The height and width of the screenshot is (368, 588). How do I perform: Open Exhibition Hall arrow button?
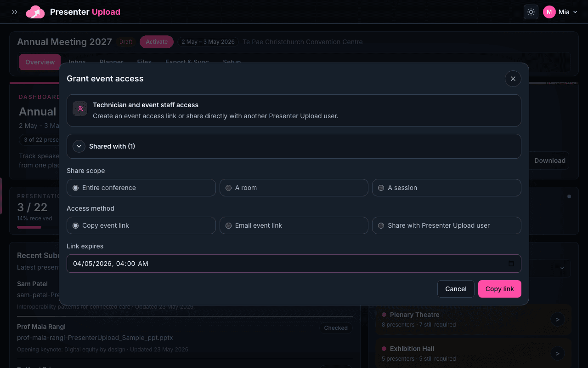click(558, 353)
